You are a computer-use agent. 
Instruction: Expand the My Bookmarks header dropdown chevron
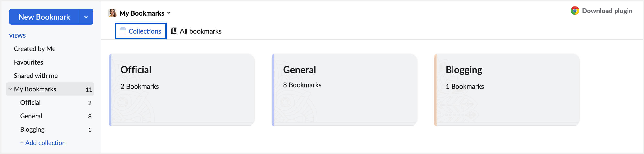pyautogui.click(x=169, y=13)
